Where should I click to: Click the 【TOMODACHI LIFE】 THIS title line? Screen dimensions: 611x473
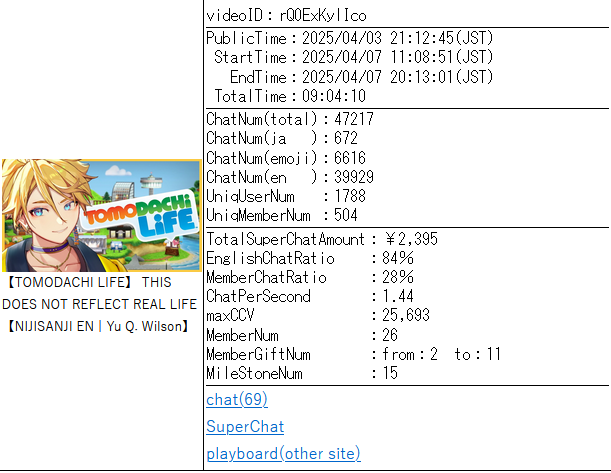tap(89, 282)
